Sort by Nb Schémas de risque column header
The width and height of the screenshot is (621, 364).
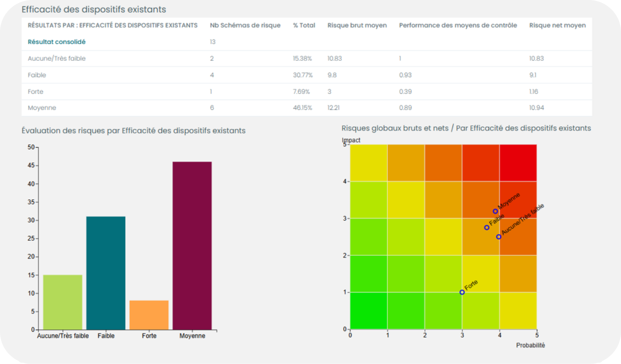tap(245, 25)
